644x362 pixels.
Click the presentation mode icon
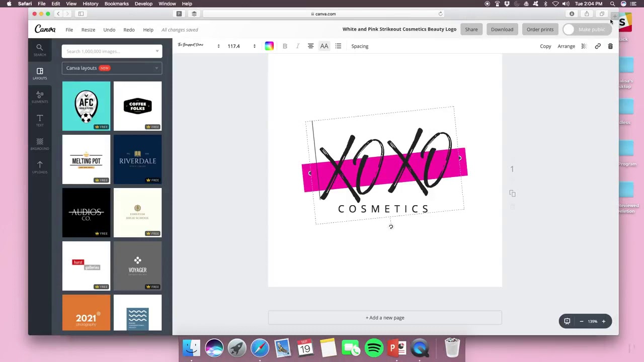point(567,321)
